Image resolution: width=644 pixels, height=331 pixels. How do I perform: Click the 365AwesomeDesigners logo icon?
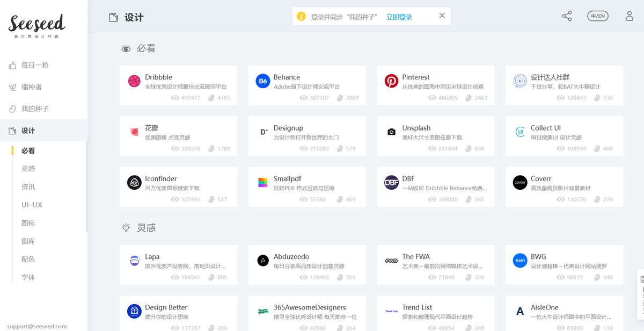coord(263,311)
